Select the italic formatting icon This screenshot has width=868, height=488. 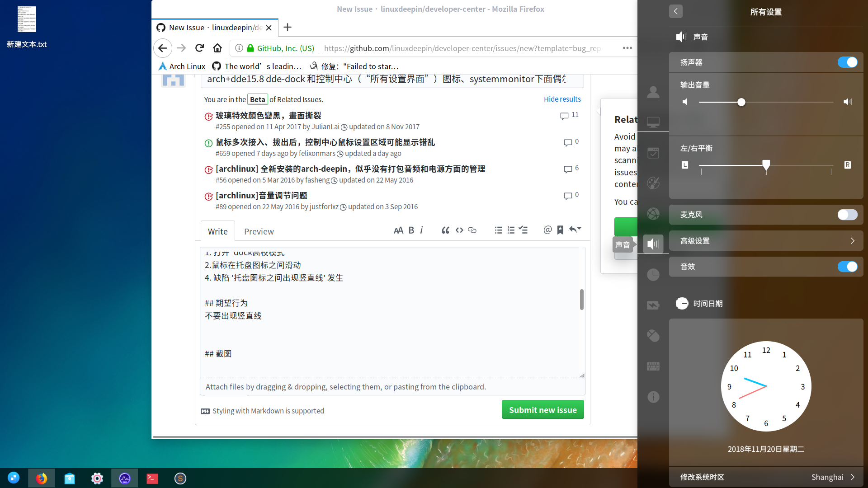coord(421,230)
